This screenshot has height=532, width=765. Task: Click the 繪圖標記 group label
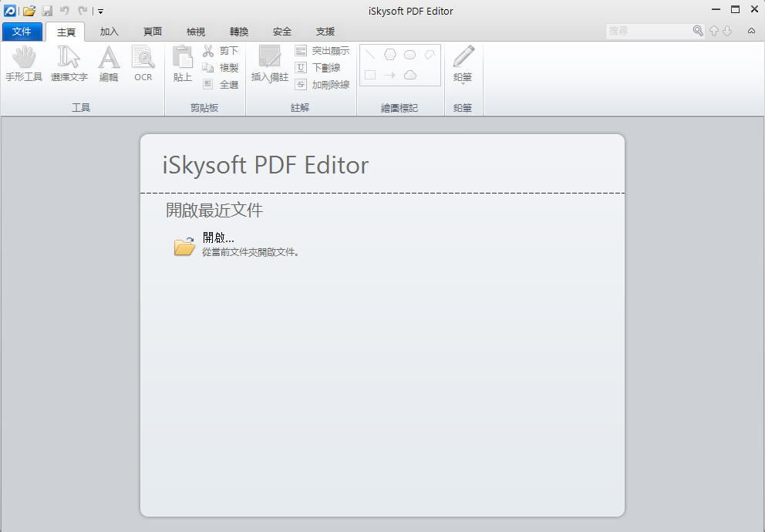(x=399, y=108)
